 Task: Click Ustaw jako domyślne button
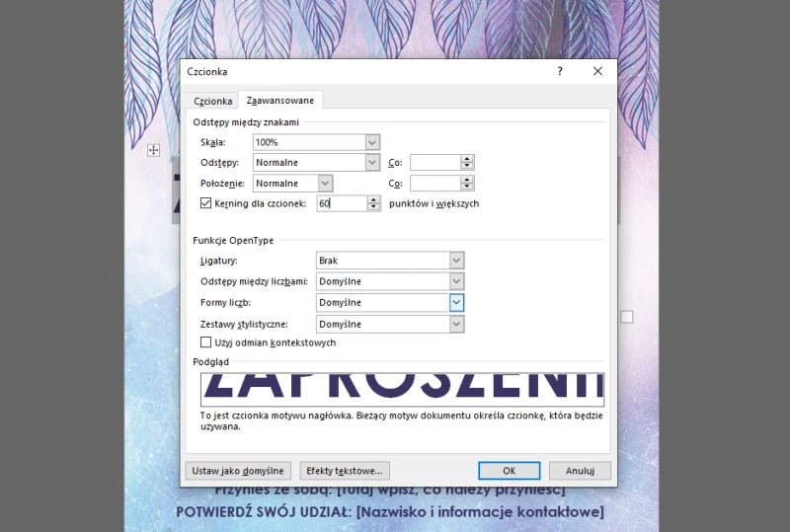[238, 471]
